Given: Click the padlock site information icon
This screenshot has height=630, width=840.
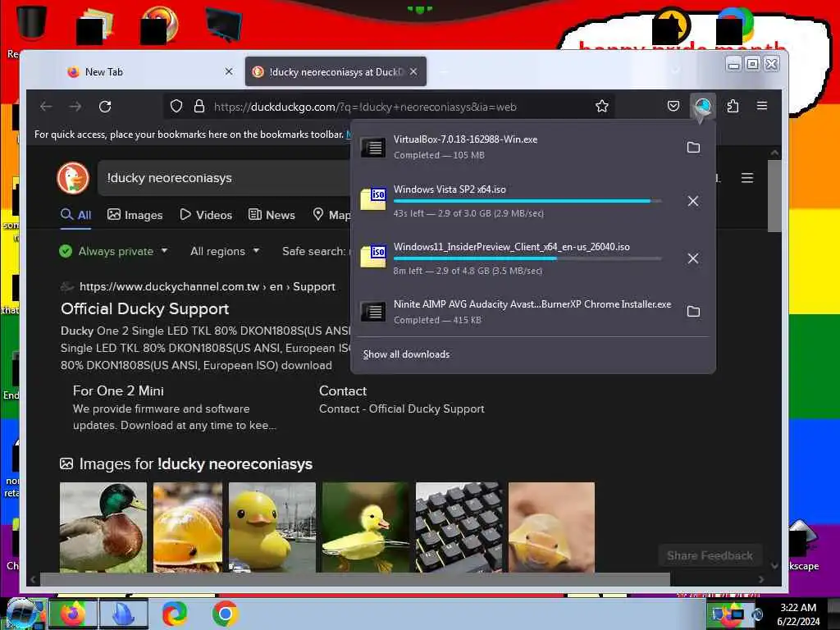Looking at the screenshot, I should [199, 106].
